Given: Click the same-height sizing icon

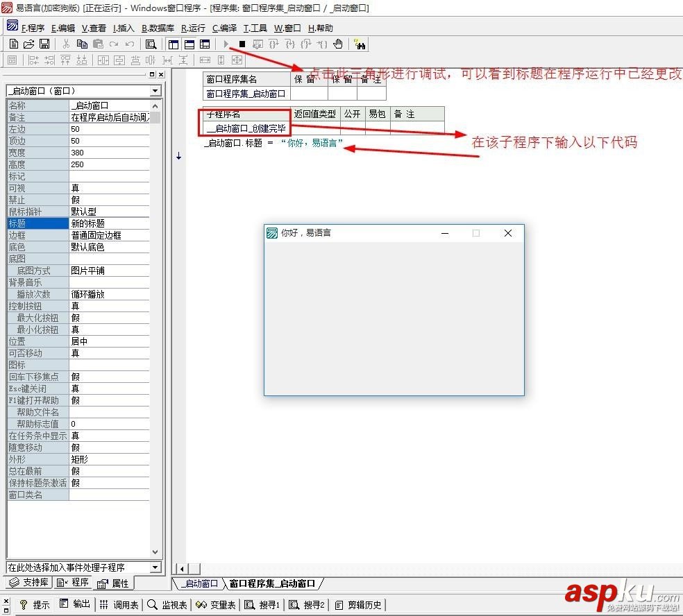Looking at the screenshot, I should pyautogui.click(x=221, y=60).
